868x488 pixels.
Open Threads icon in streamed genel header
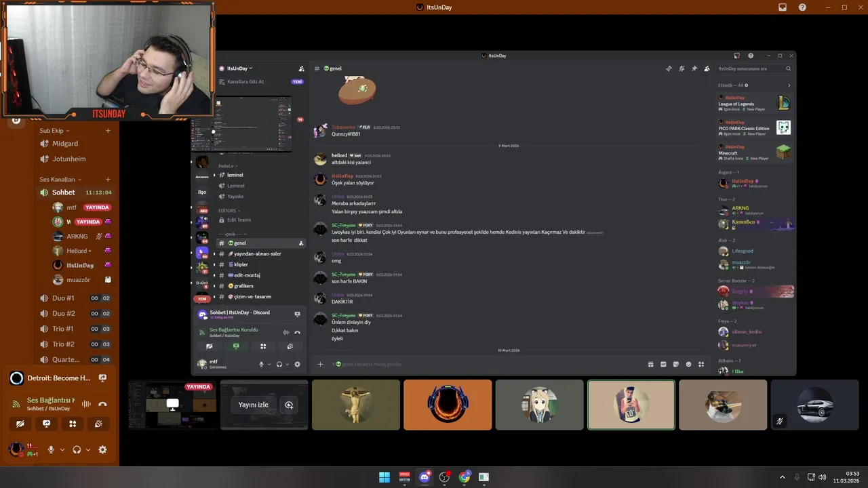pos(669,68)
